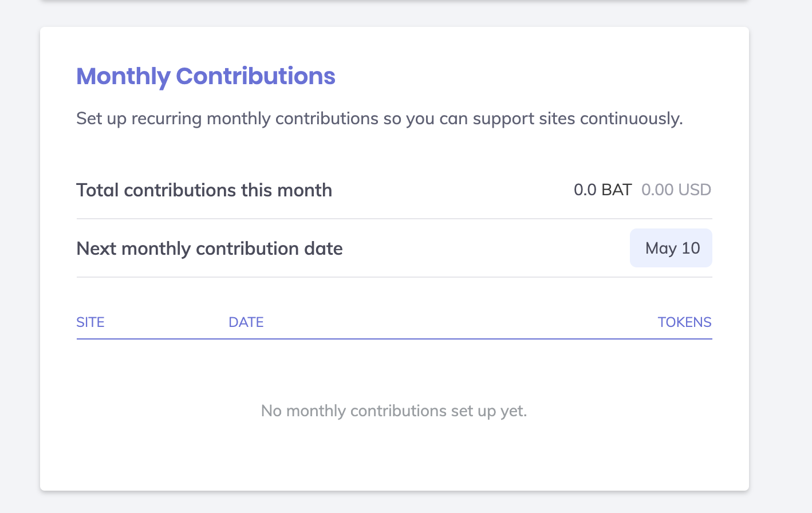Viewport: 812px width, 513px height.
Task: Sort by the DATE column header
Action: 246,322
